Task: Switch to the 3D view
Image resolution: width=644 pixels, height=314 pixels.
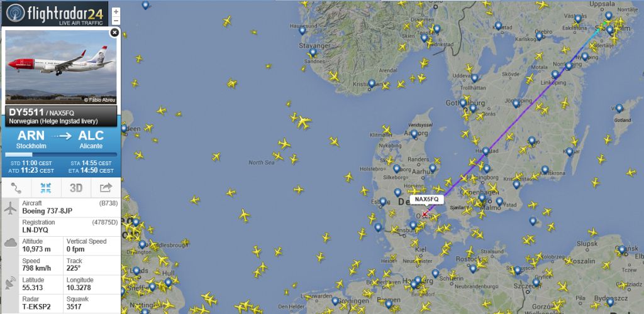Action: point(76,188)
